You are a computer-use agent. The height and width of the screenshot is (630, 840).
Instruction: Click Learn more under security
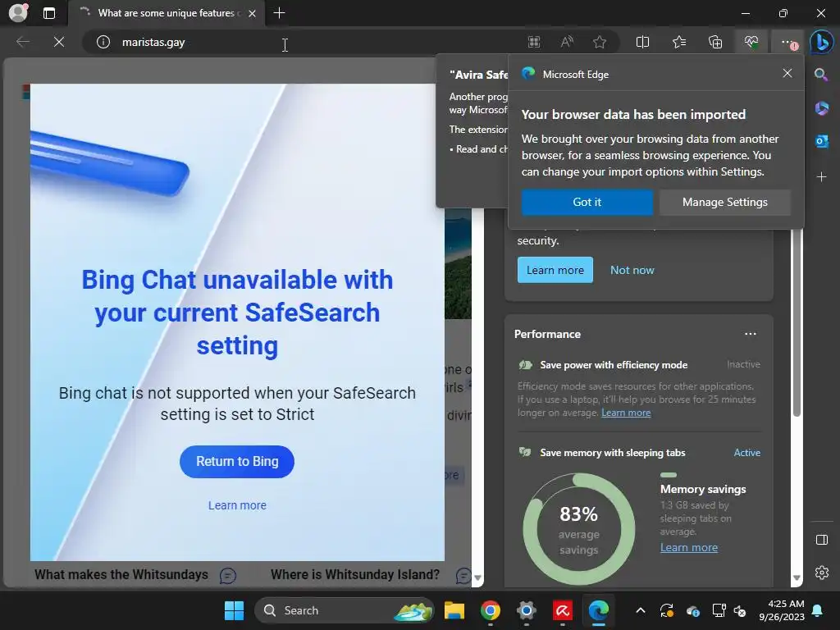(x=555, y=270)
